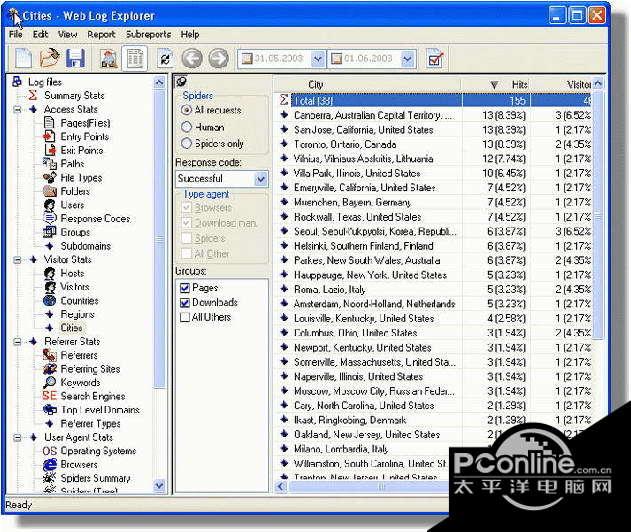Viewport: 631px width, 532px height.
Task: Click the table vertical scroll up arrow
Action: (598, 83)
